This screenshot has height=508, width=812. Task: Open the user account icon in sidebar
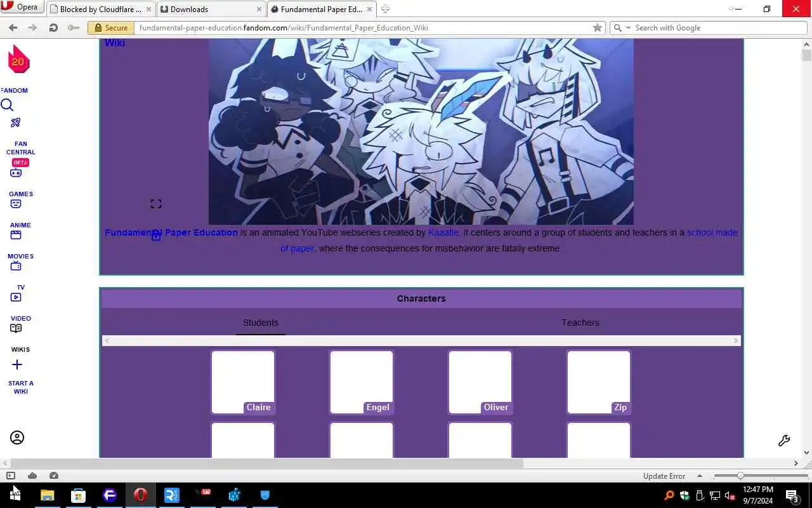click(x=17, y=438)
